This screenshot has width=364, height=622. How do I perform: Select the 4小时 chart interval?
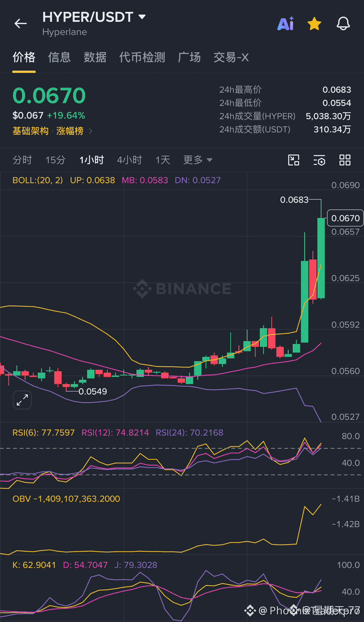[129, 160]
